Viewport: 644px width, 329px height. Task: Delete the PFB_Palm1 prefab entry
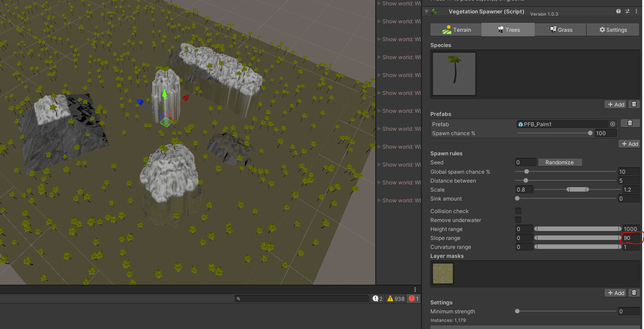[630, 123]
